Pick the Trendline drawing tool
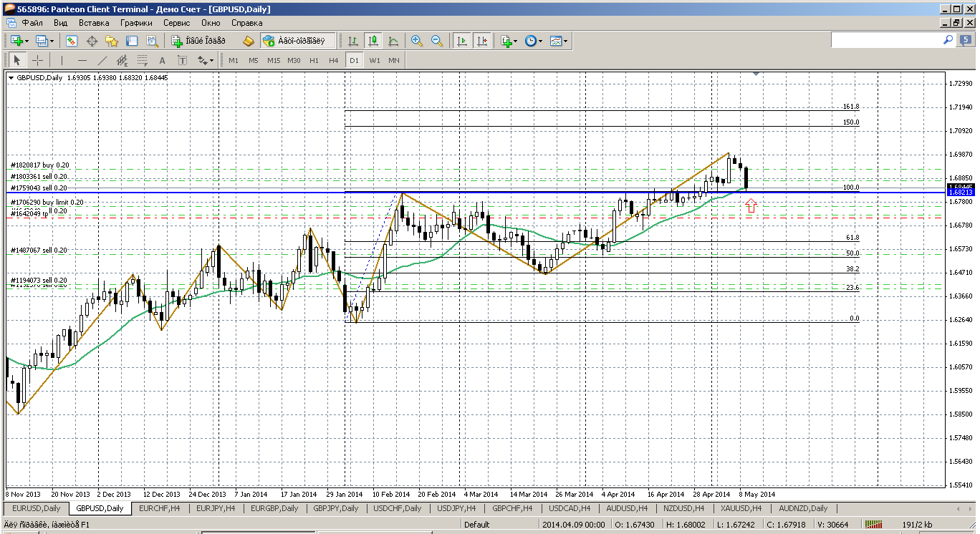Viewport: 980px width, 534px height. (x=102, y=61)
